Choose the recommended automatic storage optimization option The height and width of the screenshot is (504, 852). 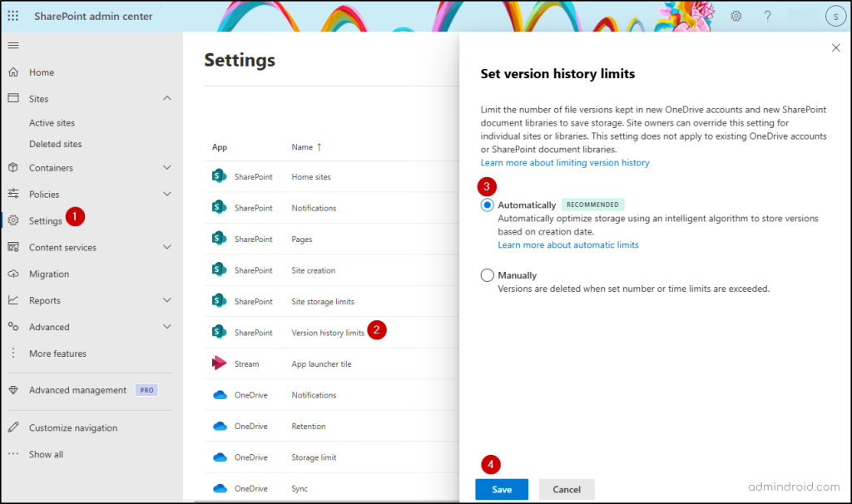(x=486, y=204)
